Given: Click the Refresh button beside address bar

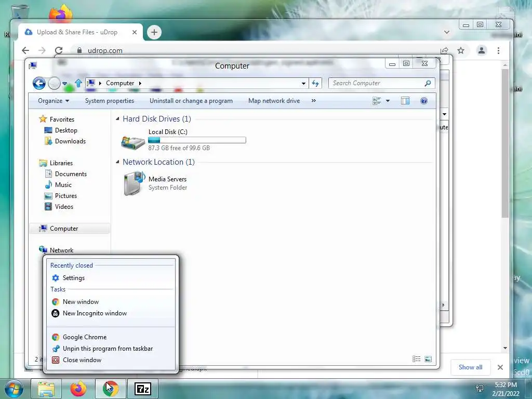Looking at the screenshot, I should (x=315, y=83).
